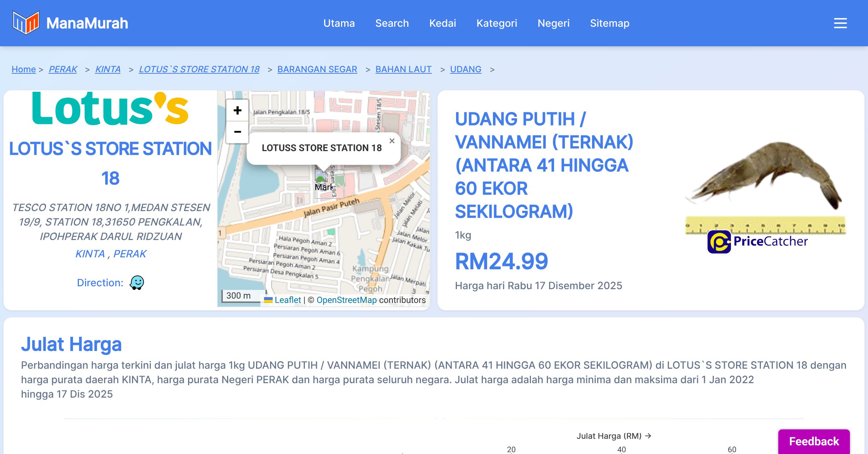Open the Utama menu item

(339, 23)
